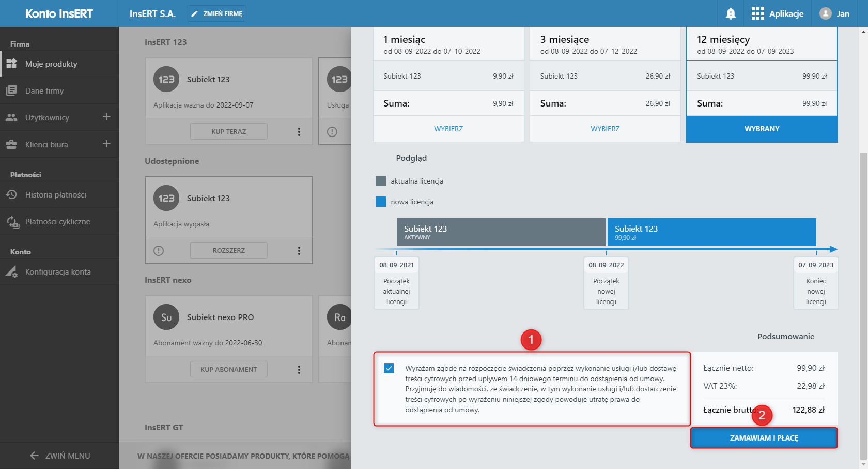Click the 1 miesiąc plan header
The image size is (868, 469).
coord(448,44)
